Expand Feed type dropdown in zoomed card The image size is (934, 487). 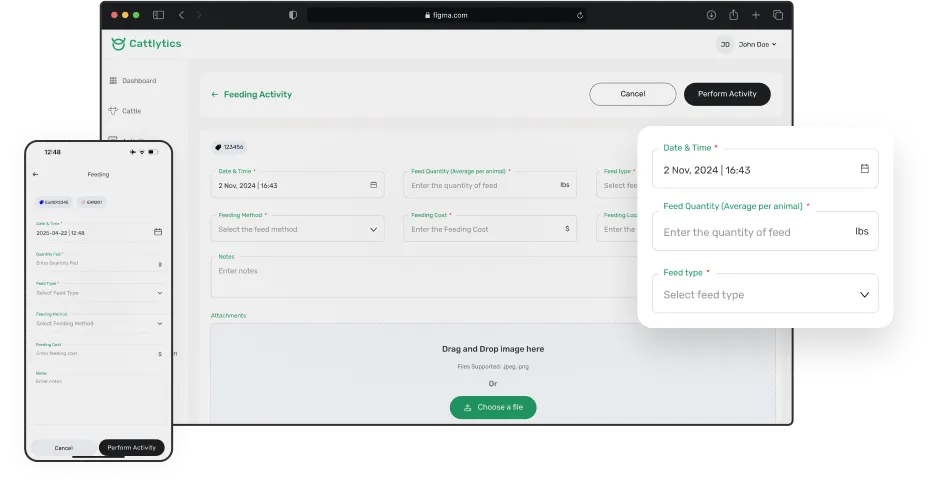pos(864,295)
